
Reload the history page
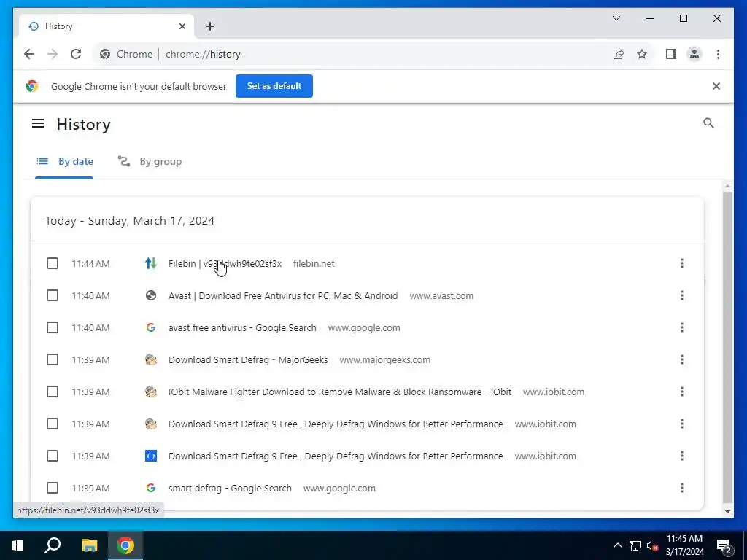coord(76,54)
